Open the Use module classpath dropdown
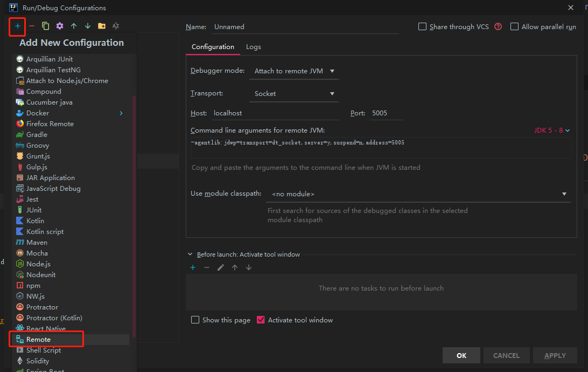Screen dimensions: 588x372 point(418,194)
